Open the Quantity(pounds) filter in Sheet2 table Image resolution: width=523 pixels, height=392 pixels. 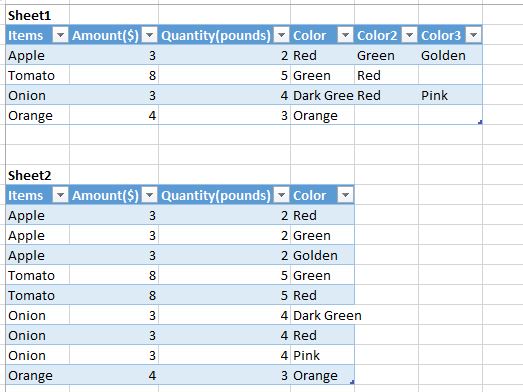coord(282,195)
